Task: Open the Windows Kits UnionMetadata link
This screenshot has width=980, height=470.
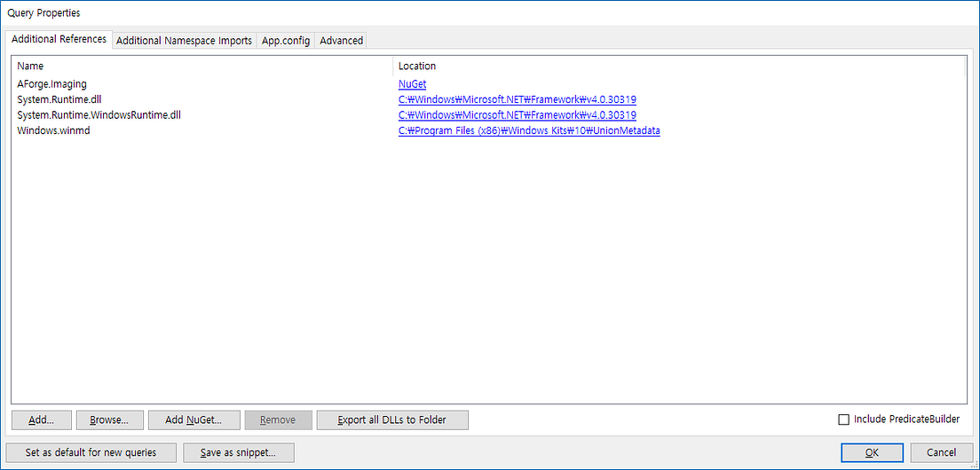Action: [529, 131]
